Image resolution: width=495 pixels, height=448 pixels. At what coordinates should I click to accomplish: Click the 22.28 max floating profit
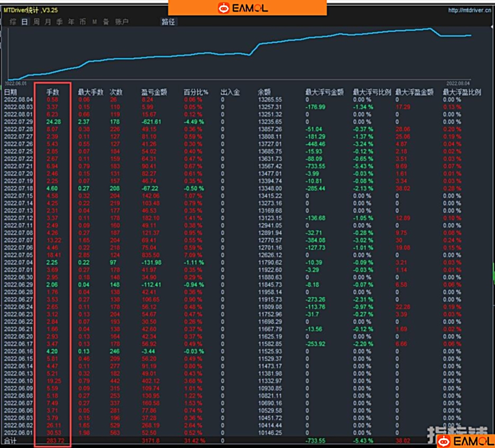pyautogui.click(x=403, y=307)
